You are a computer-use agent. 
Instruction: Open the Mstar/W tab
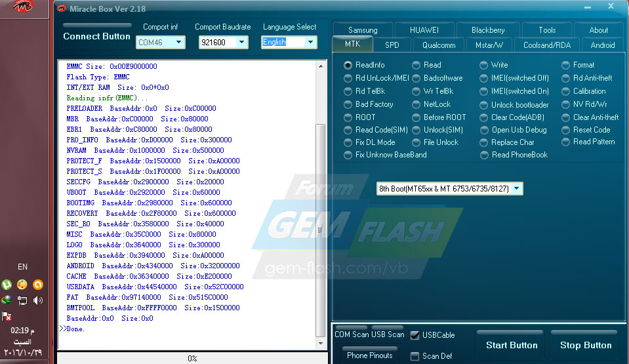[x=489, y=45]
